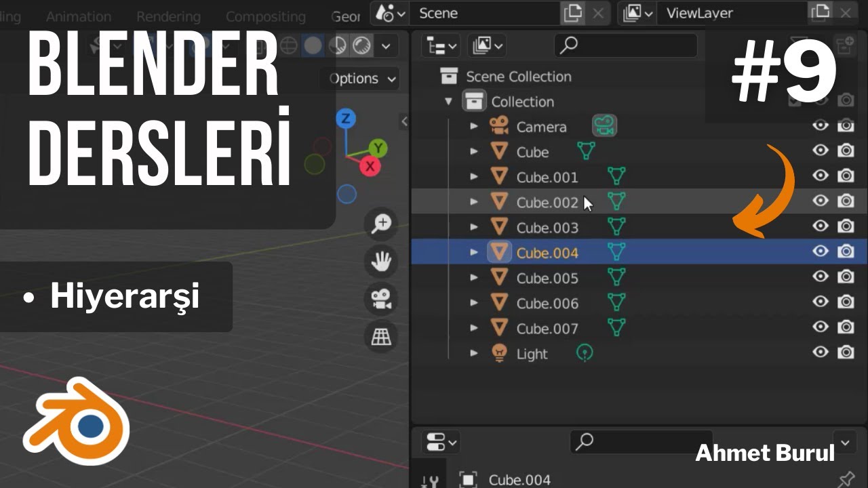The width and height of the screenshot is (868, 488).
Task: Click the green Y axis gizmo
Action: coord(378,148)
